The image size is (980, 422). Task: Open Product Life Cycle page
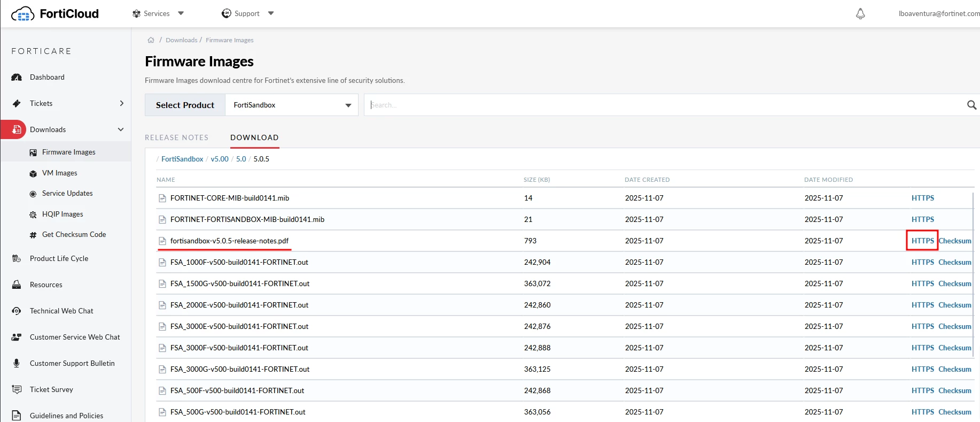pyautogui.click(x=59, y=258)
